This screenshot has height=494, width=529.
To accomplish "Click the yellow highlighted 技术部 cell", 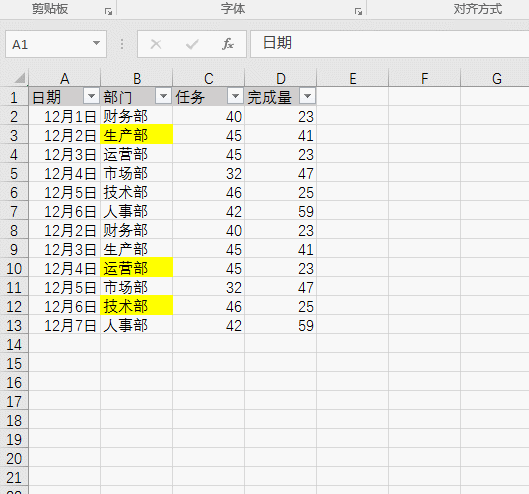I will pyautogui.click(x=137, y=306).
